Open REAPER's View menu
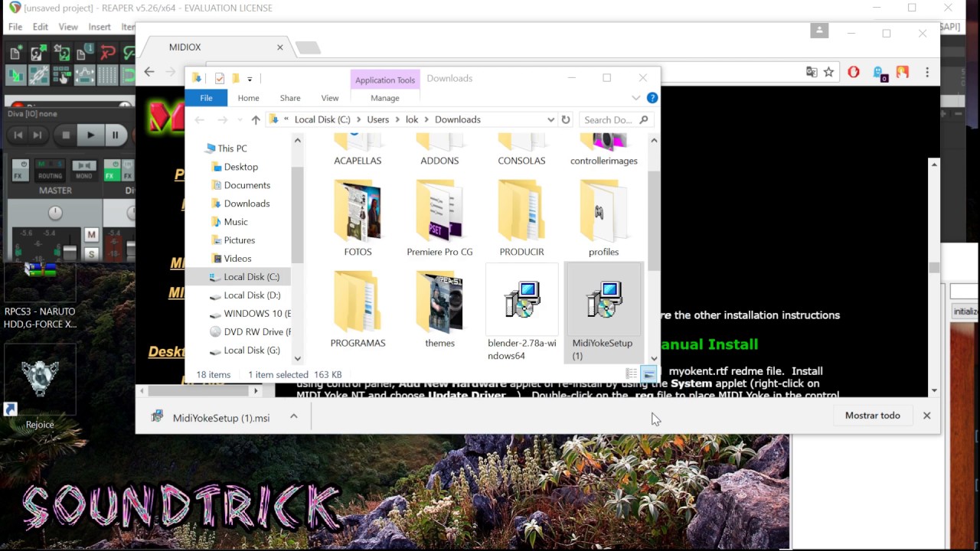 coord(68,27)
